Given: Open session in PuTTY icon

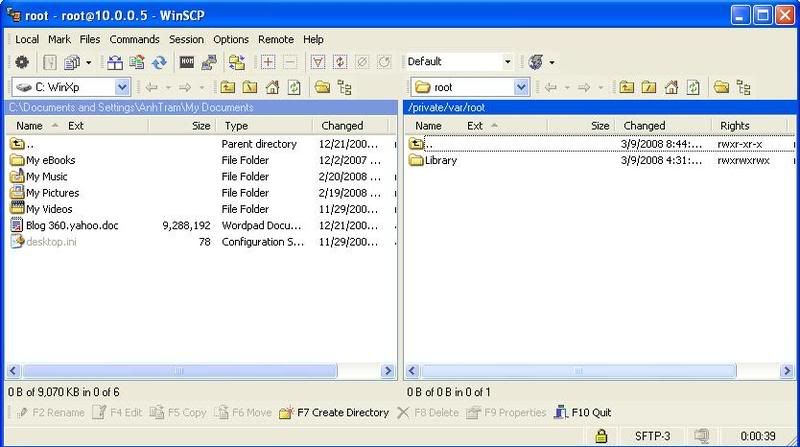Looking at the screenshot, I should point(209,62).
